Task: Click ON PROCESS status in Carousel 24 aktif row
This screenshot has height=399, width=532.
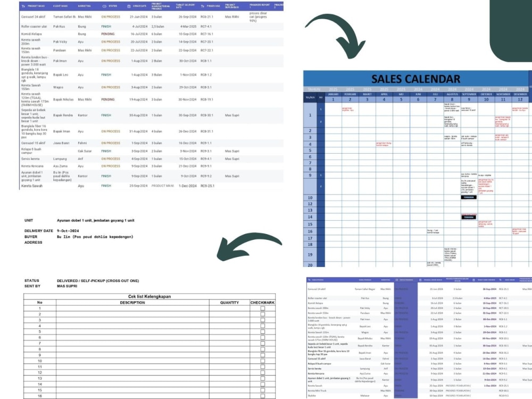Action: click(x=111, y=16)
